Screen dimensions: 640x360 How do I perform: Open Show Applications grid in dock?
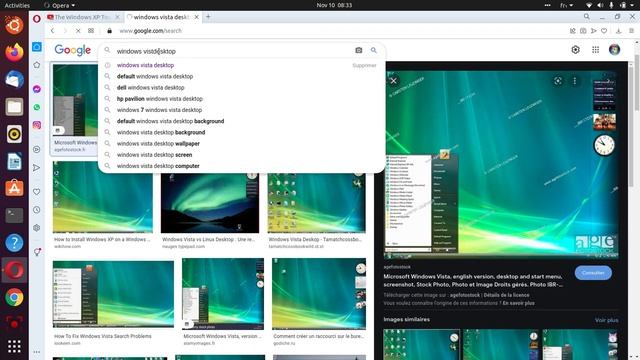(14, 347)
